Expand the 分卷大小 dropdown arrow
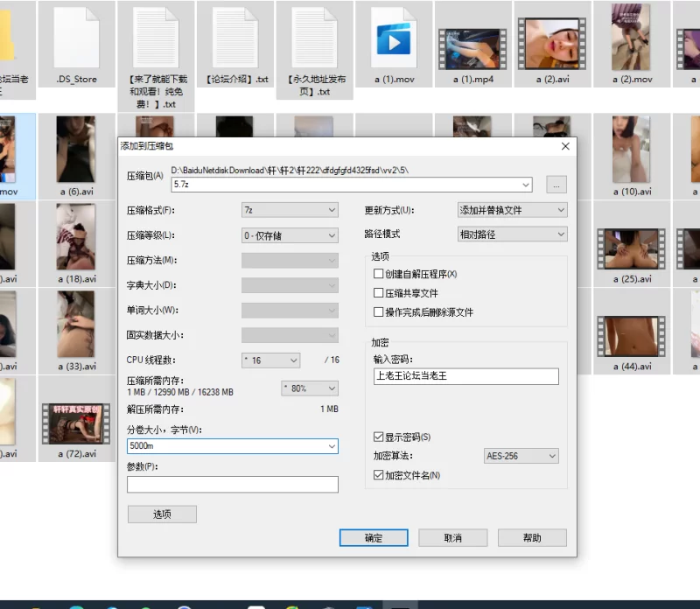Viewport: 700px width, 609px height. 332,446
